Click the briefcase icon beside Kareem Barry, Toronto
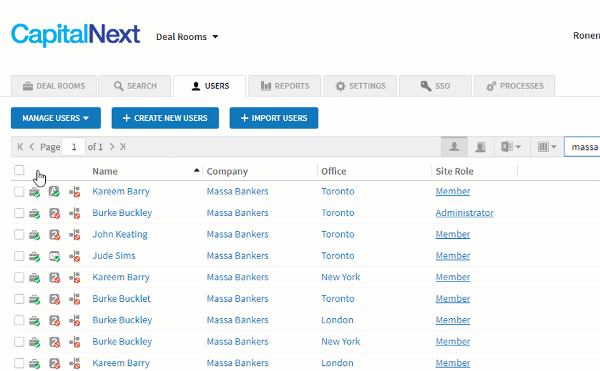The image size is (600, 371). point(34,192)
